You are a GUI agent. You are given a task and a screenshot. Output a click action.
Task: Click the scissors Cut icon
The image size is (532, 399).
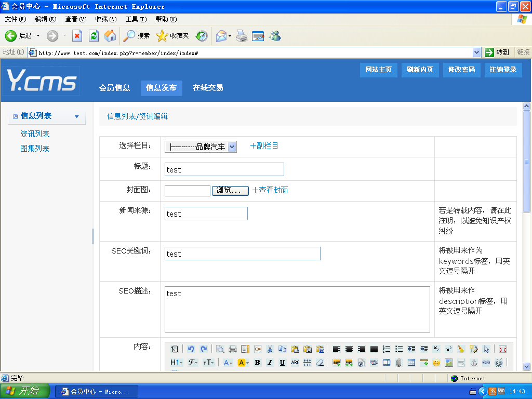point(270,349)
